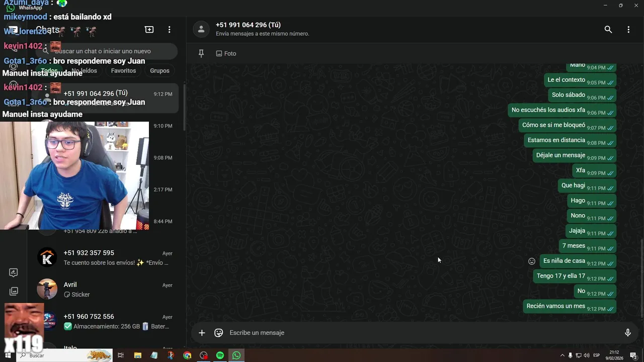Click Avril's profile picture
The image size is (644, 362).
(47, 289)
